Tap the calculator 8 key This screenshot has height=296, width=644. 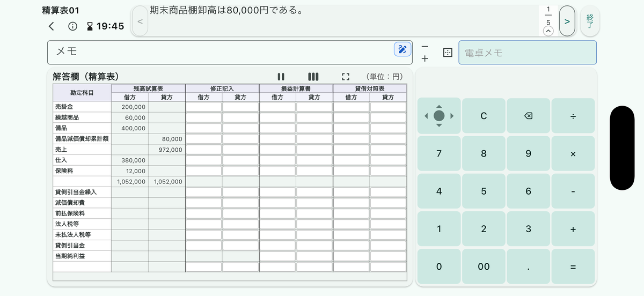tap(484, 153)
